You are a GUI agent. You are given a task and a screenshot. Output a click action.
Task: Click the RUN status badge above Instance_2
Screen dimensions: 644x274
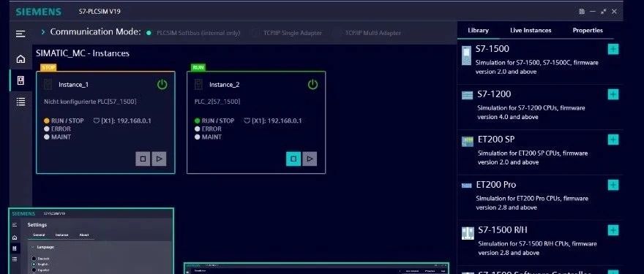point(198,67)
